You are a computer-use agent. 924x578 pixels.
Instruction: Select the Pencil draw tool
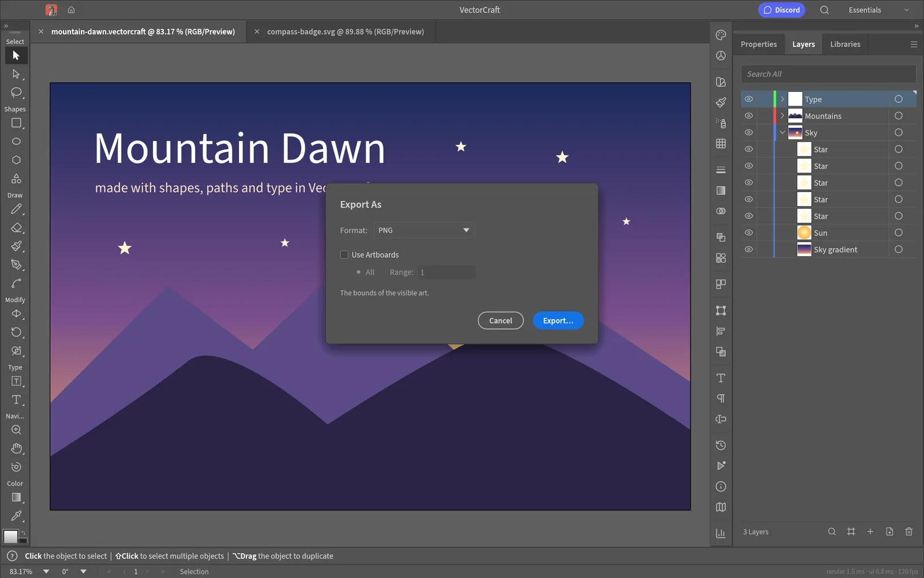click(16, 209)
